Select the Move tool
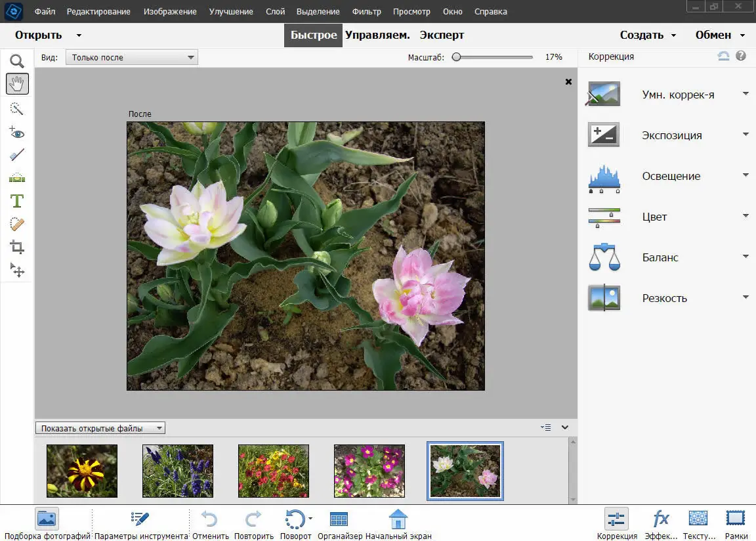The height and width of the screenshot is (541, 756). click(17, 270)
